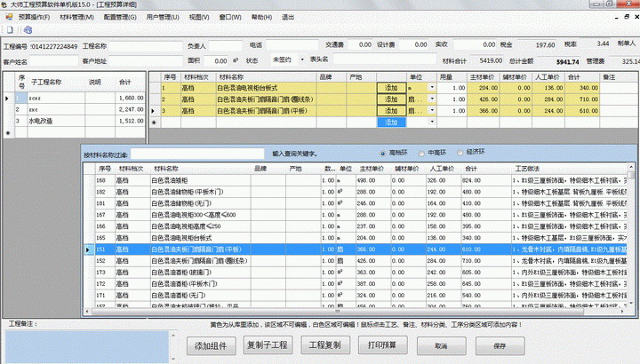This screenshot has width=640, height=364.
Task: Click the 退出 menu item
Action: pos(288,17)
